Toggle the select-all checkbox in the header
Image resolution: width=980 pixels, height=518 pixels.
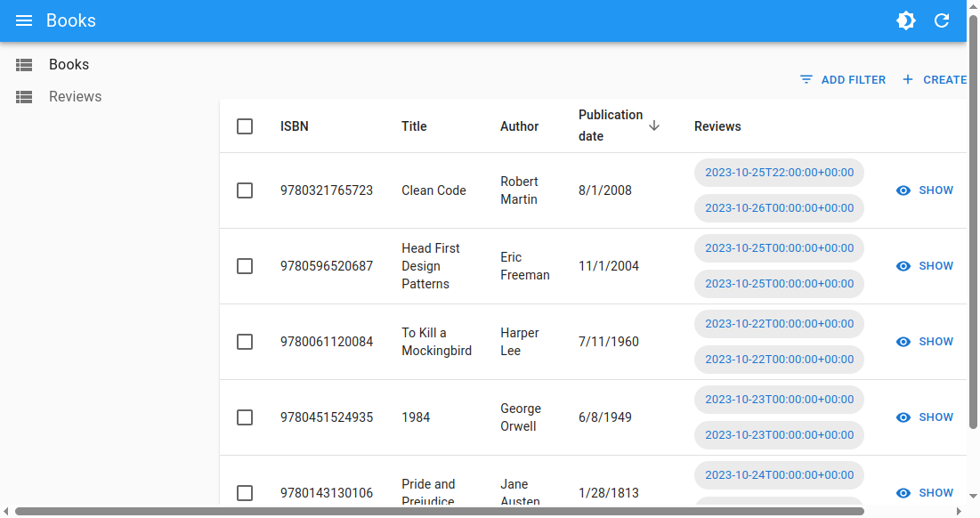click(245, 125)
